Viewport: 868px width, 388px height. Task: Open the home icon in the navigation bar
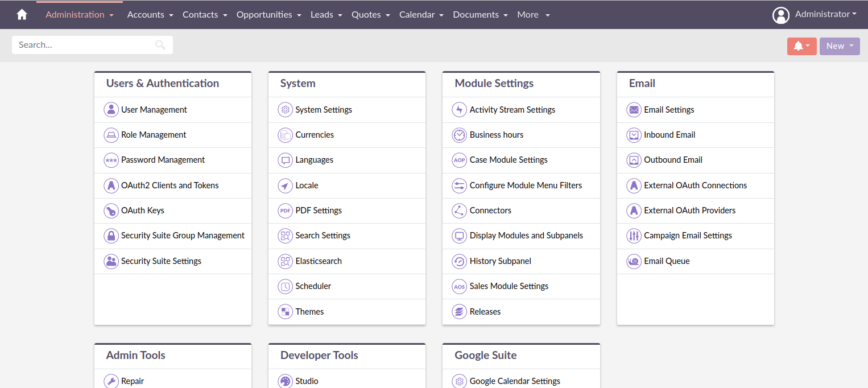pyautogui.click(x=21, y=14)
